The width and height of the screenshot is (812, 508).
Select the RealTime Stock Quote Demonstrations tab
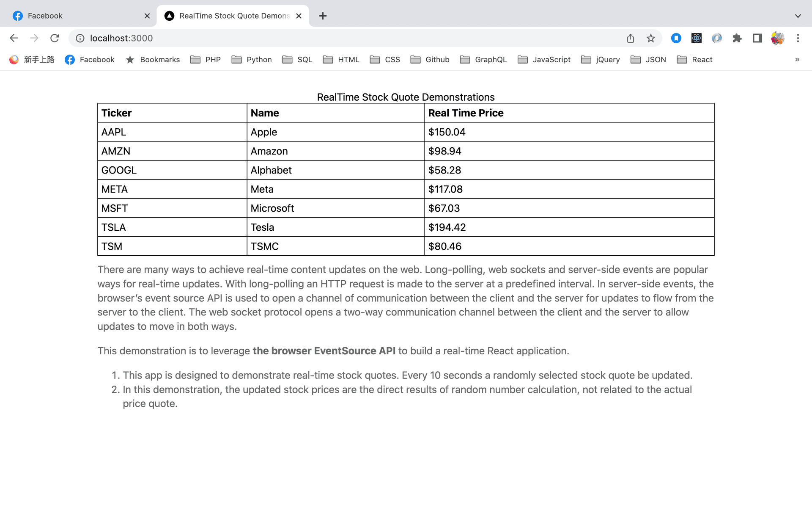[233, 16]
